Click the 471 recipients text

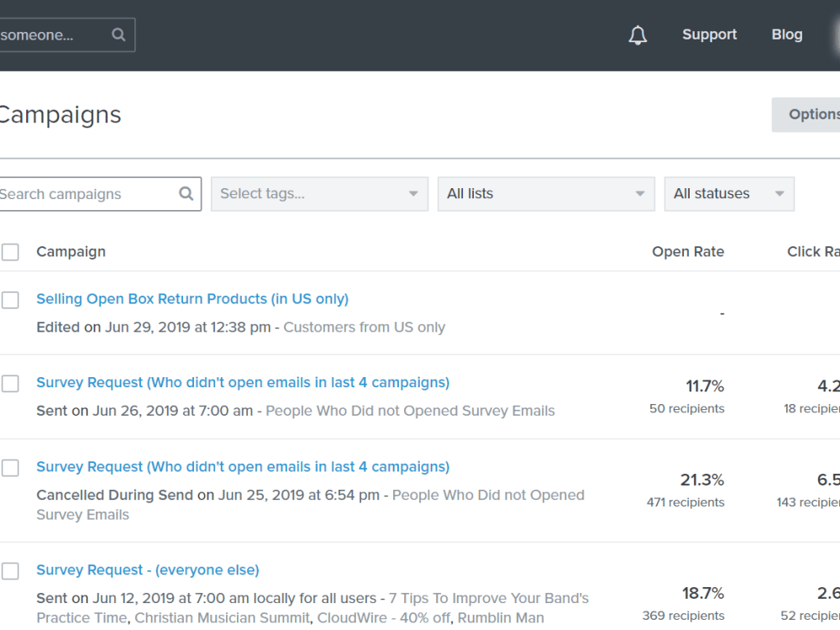point(685,502)
